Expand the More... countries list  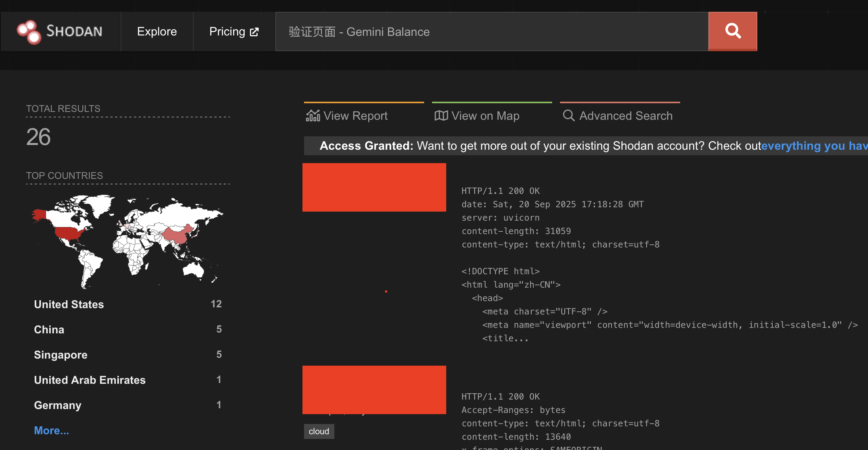click(x=51, y=430)
